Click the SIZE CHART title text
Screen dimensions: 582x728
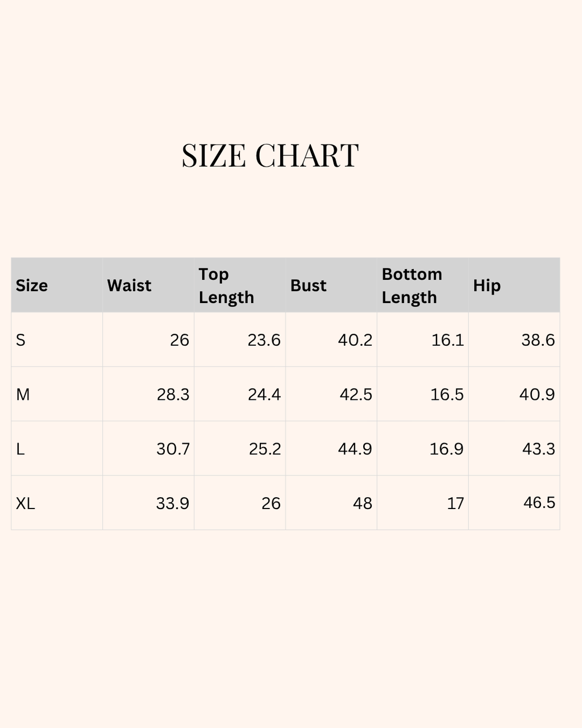(270, 156)
